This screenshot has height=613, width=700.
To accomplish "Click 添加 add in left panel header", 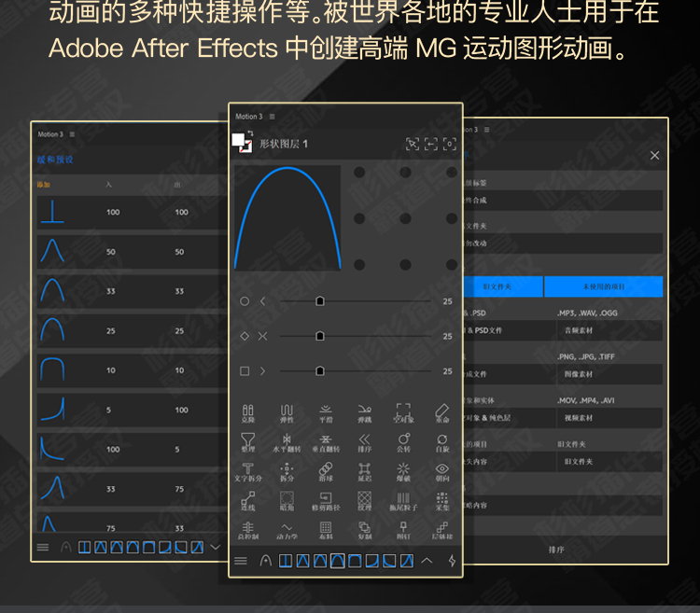I will pyautogui.click(x=44, y=185).
